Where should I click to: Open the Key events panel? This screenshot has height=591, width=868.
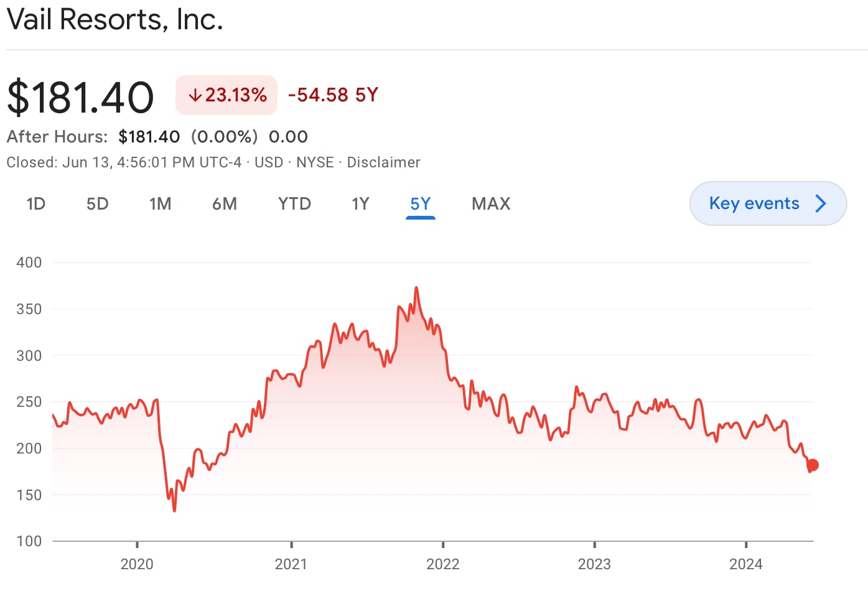tap(768, 203)
